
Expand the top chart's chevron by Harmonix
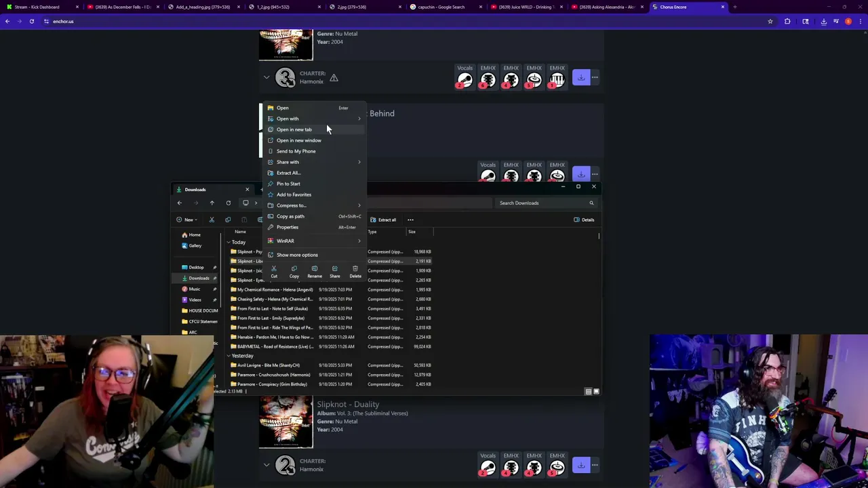click(x=267, y=77)
